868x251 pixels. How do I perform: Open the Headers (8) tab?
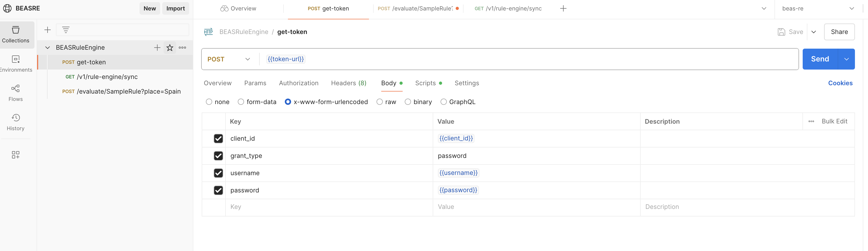click(x=349, y=83)
